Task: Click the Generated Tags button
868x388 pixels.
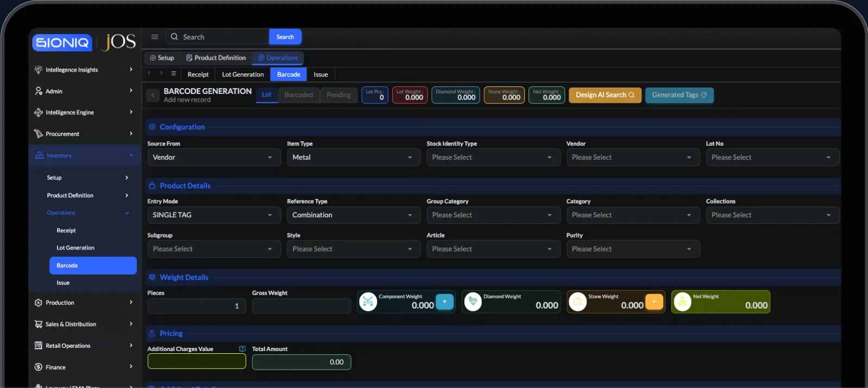Action: coord(680,95)
